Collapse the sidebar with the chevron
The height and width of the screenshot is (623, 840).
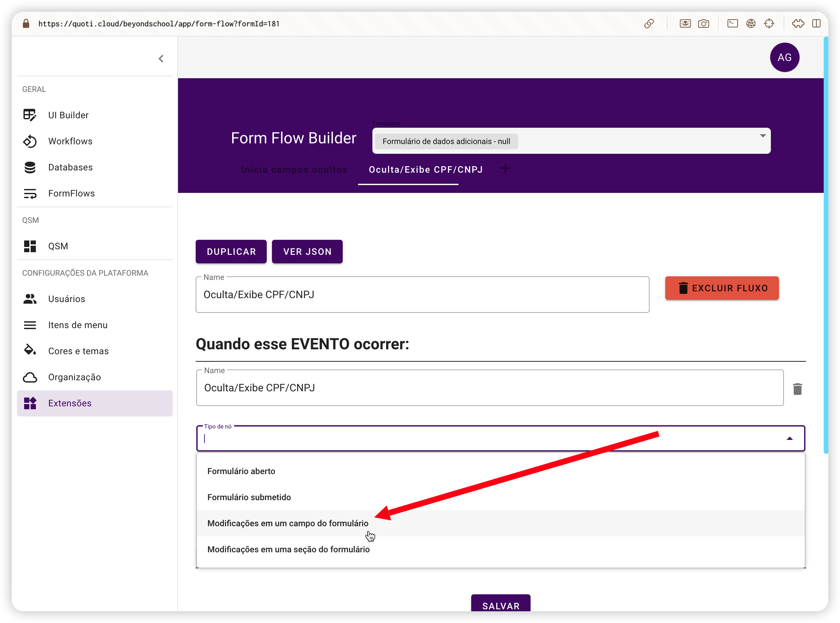tap(161, 58)
